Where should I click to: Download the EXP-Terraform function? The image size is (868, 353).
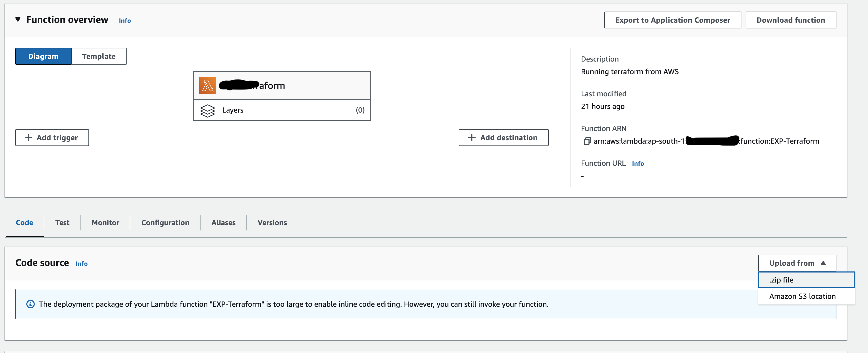791,19
